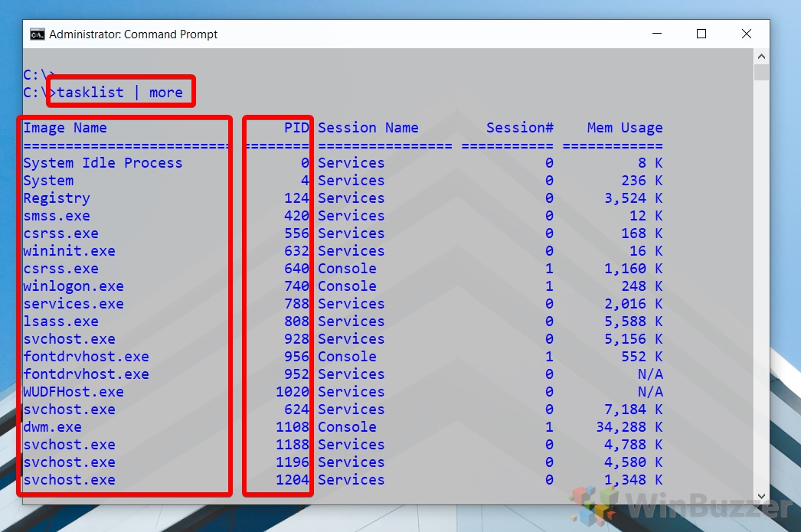
Task: Maximize the Command Prompt window
Action: (x=701, y=34)
